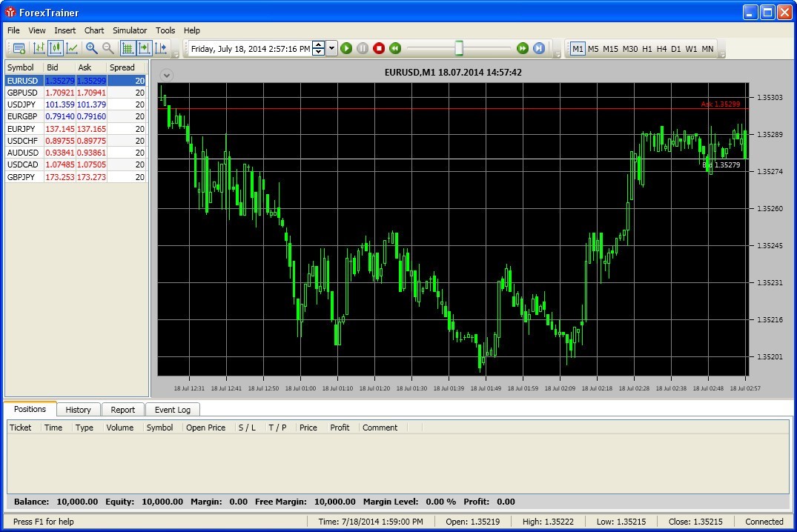The image size is (797, 532).
Task: Click the ForexTrainer title bar icon
Action: click(x=10, y=12)
